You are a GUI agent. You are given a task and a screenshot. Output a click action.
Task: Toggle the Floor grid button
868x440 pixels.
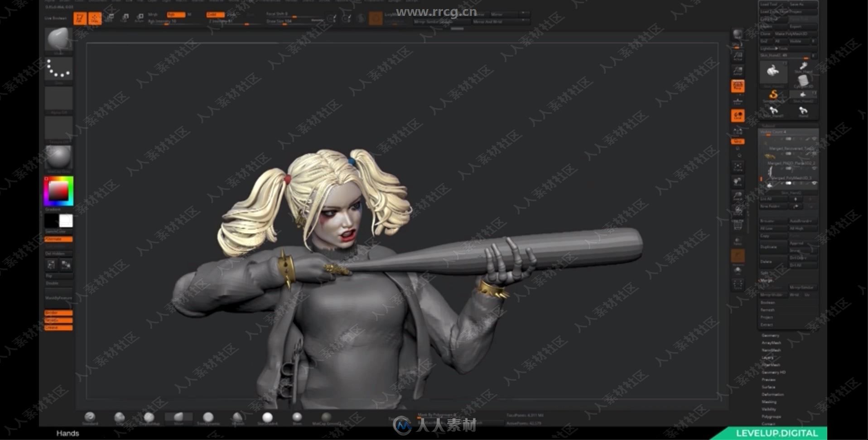click(738, 101)
